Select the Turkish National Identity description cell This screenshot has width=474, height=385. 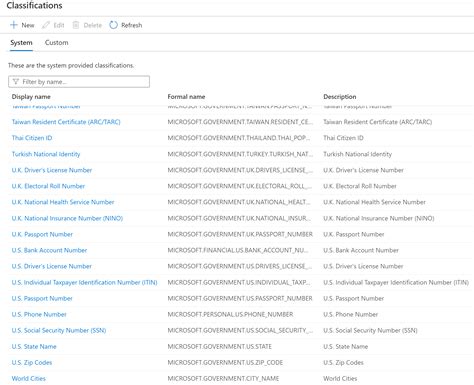(x=357, y=154)
